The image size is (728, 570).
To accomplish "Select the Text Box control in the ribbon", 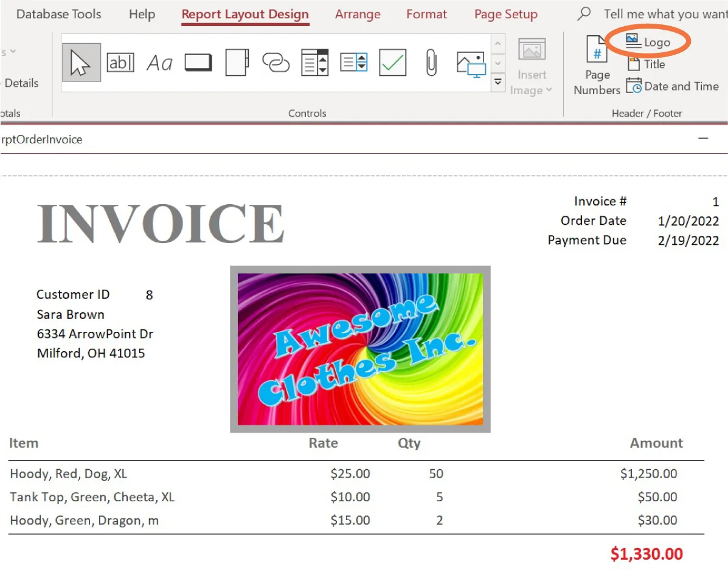I will [x=120, y=61].
